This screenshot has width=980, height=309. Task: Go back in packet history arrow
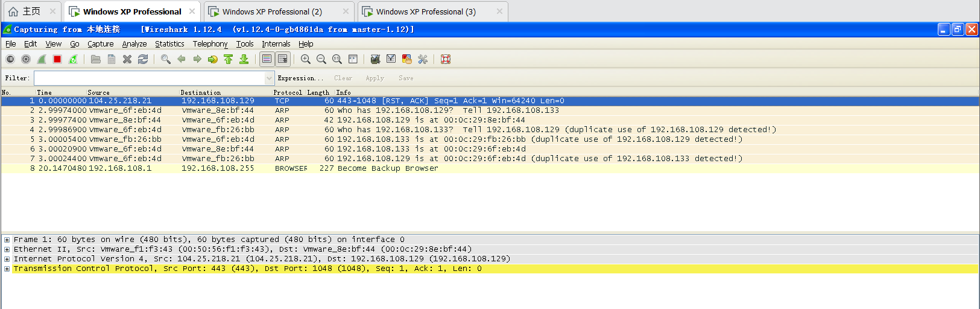182,59
